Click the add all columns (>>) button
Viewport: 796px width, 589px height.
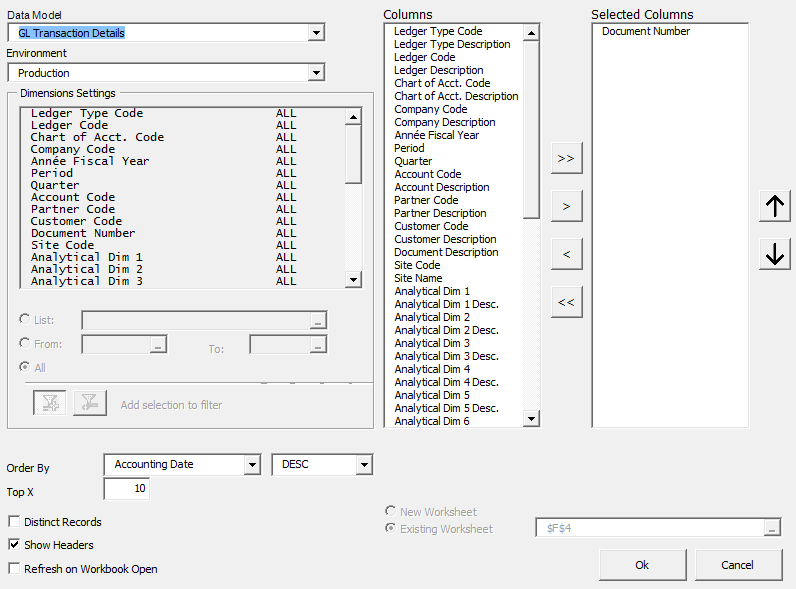[566, 158]
